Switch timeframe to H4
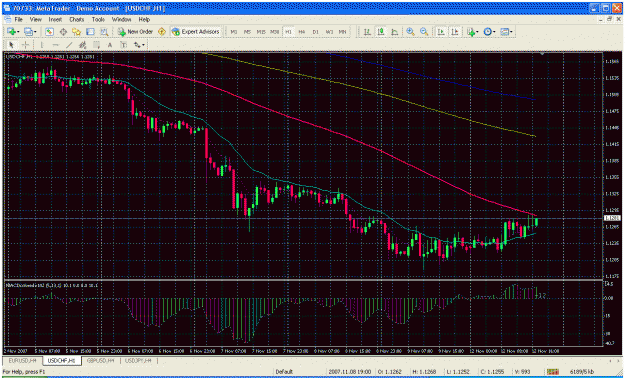This screenshot has height=378, width=625. point(302,32)
